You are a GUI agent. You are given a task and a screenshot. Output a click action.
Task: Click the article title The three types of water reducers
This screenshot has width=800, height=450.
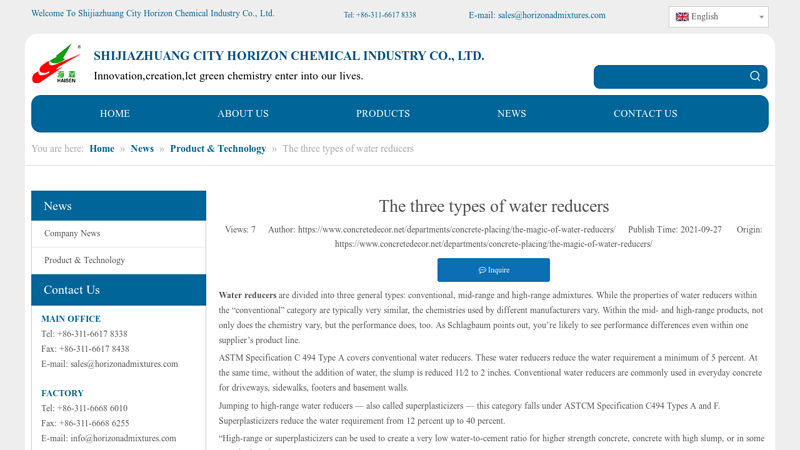(x=493, y=206)
